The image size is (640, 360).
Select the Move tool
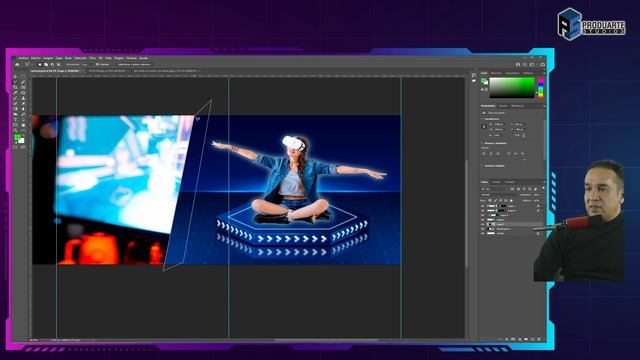16,77
